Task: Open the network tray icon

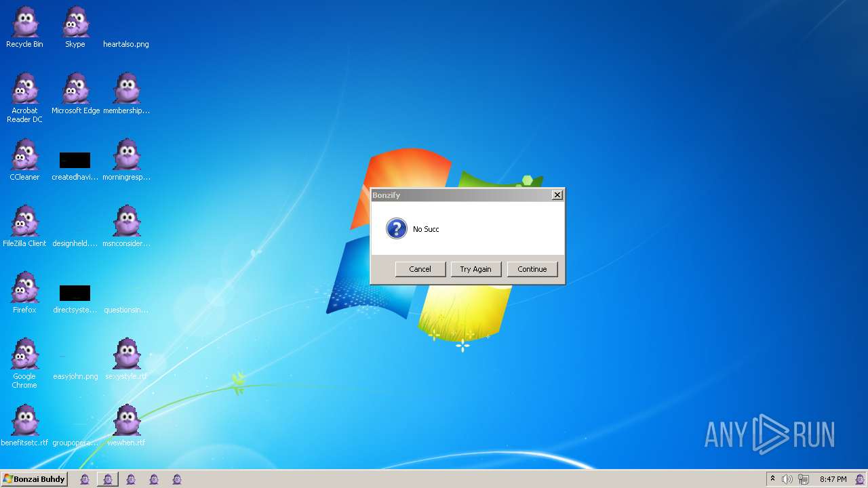Action: 804,479
